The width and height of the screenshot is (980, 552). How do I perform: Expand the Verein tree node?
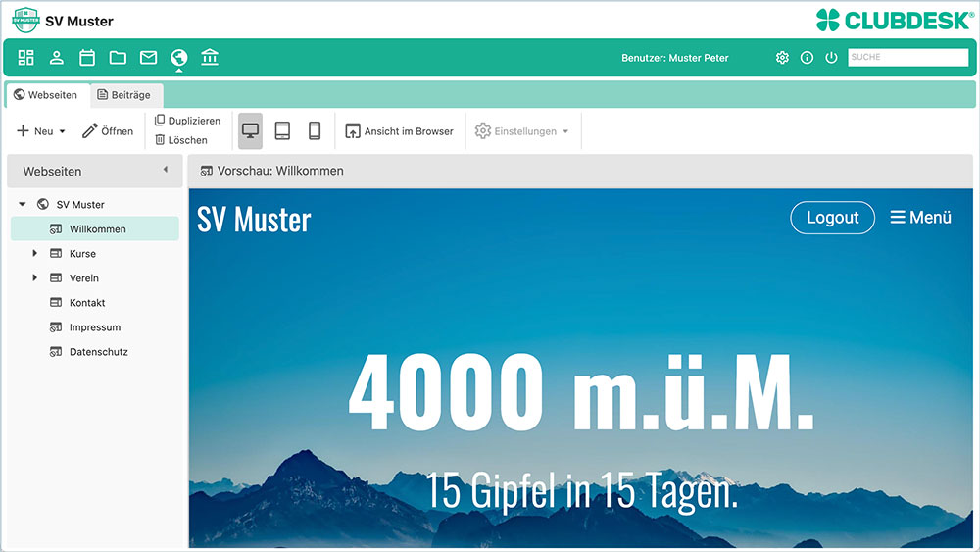tap(35, 277)
